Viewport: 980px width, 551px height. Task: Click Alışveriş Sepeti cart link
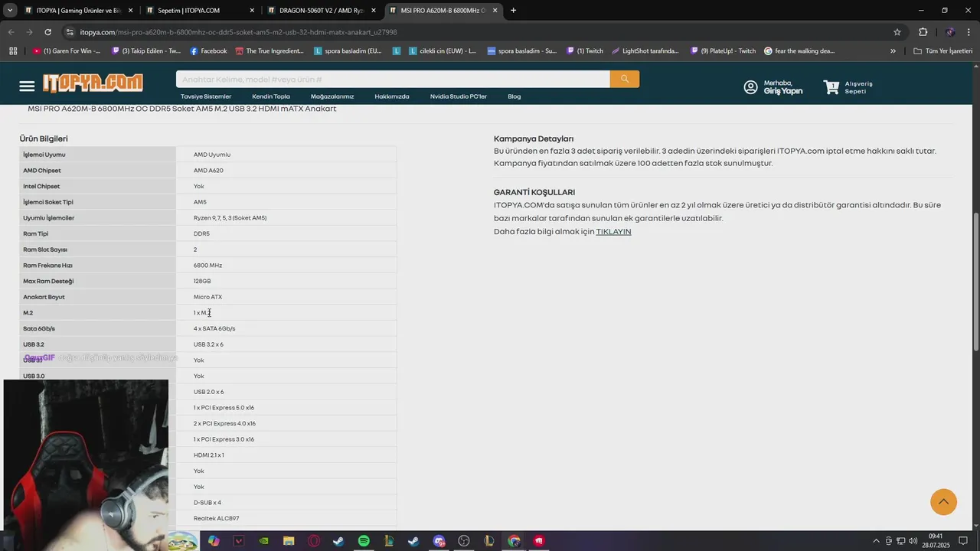[858, 87]
